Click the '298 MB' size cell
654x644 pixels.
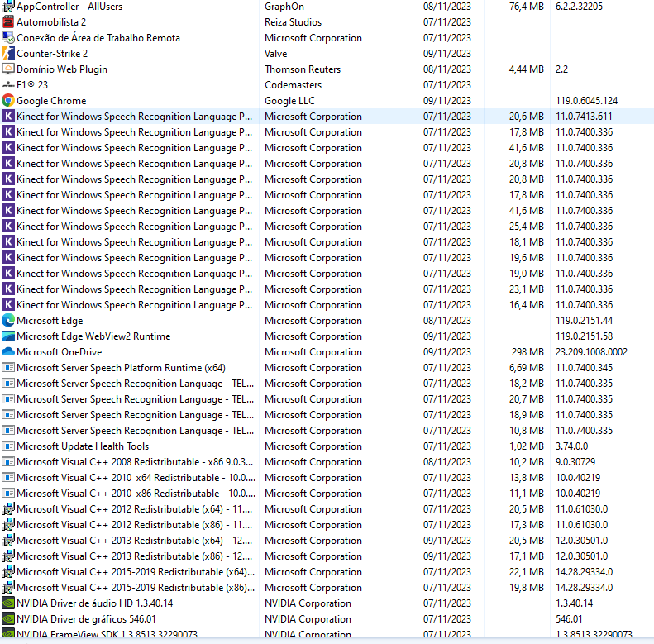pos(527,351)
